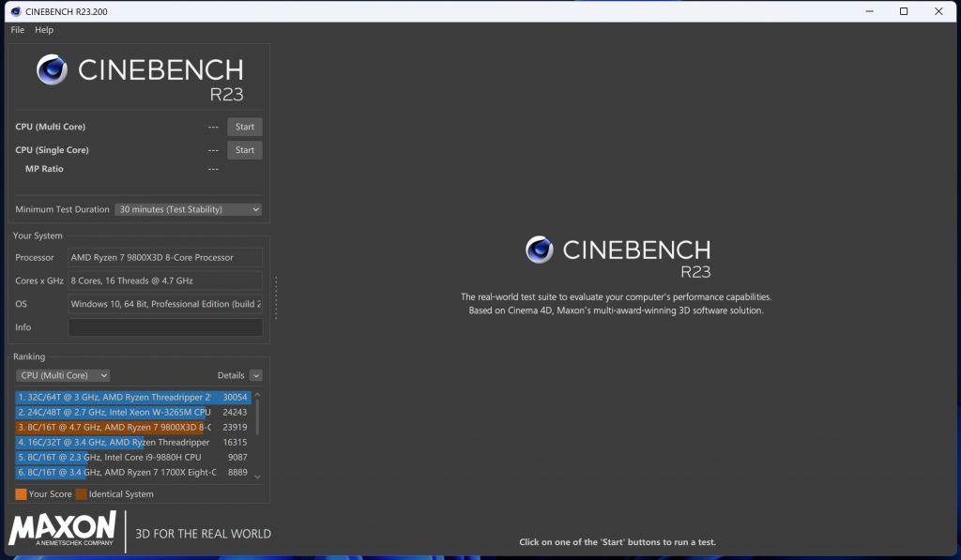Select the Ryzen 7 9800X3D ranking entry
The height and width of the screenshot is (560, 961).
pyautogui.click(x=131, y=427)
